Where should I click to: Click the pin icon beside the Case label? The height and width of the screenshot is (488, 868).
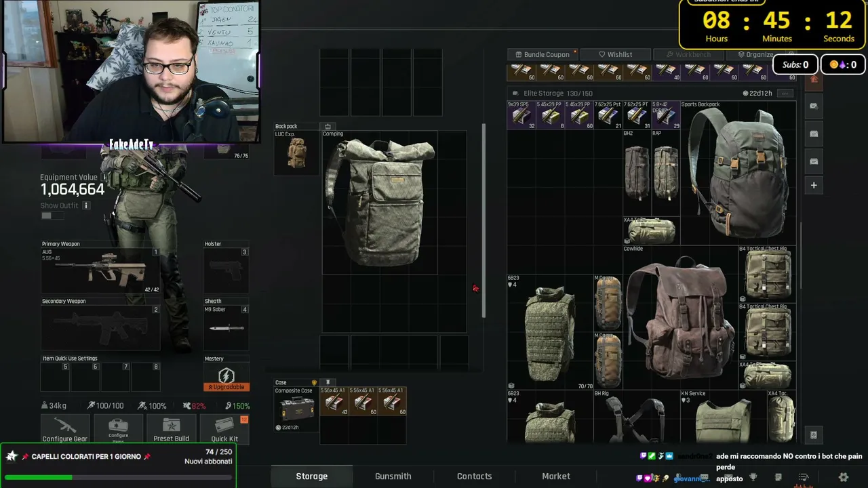tap(328, 382)
